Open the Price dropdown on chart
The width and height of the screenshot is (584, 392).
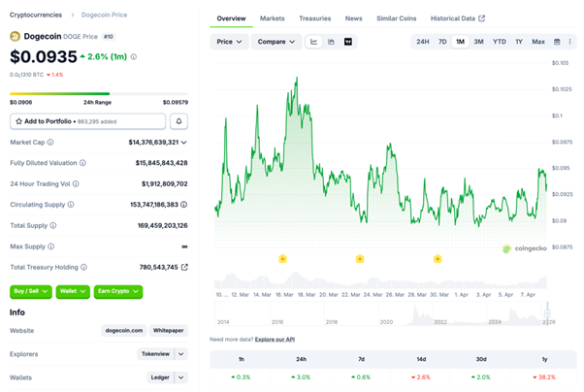click(x=229, y=42)
